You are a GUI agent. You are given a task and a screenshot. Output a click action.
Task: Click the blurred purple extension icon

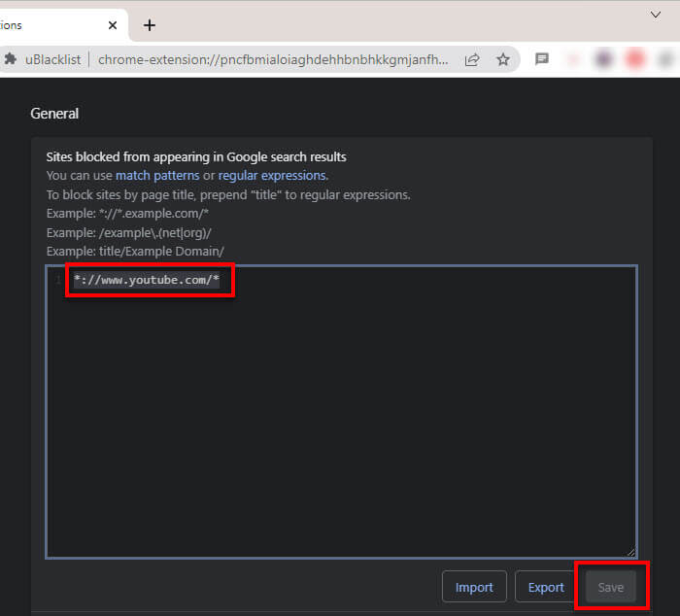(603, 58)
